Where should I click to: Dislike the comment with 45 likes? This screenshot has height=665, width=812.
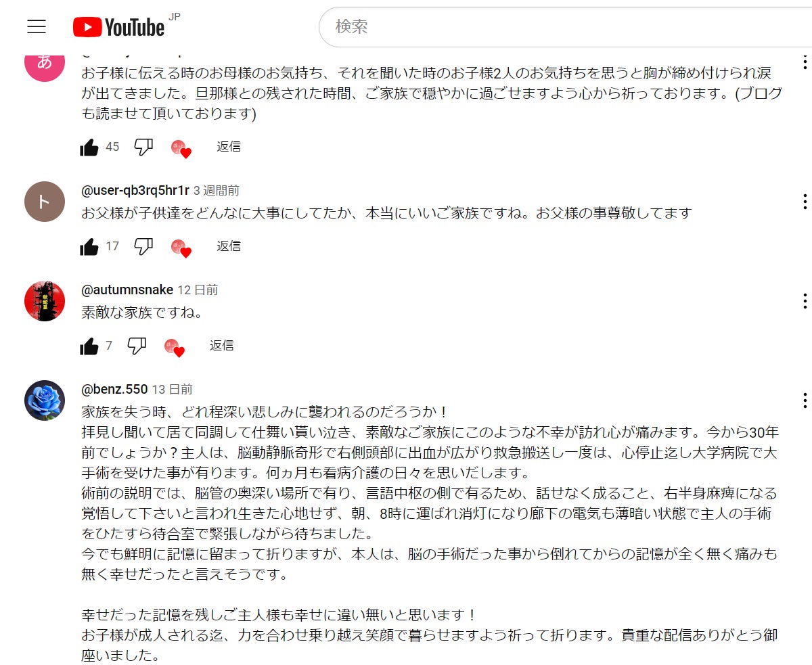click(x=143, y=147)
